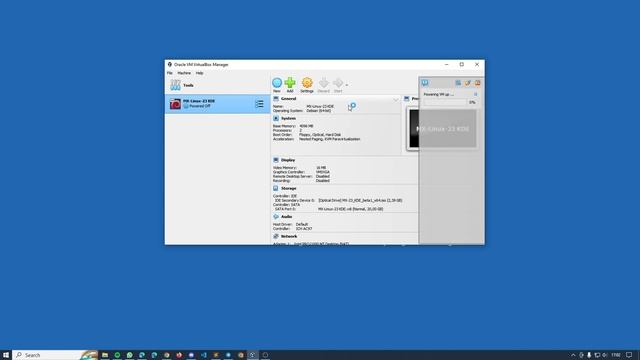Click the System chip icon
Screen dimensions: 640x360
276,118
